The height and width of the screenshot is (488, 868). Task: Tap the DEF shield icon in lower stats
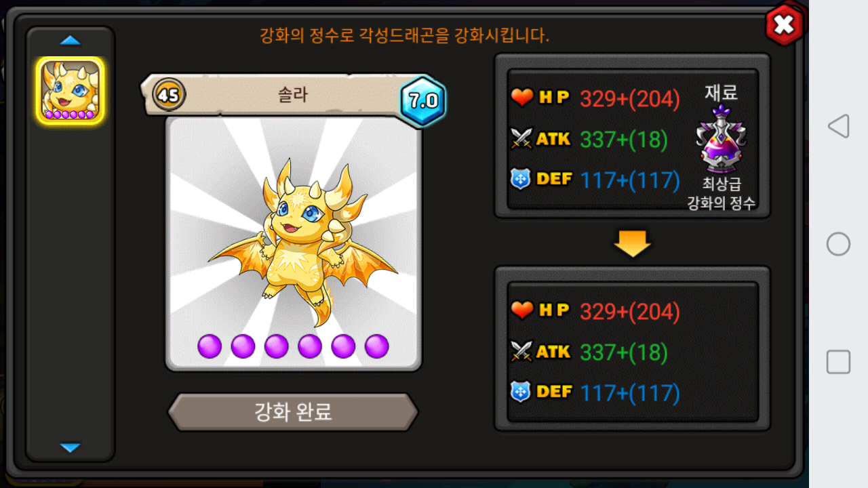[521, 391]
